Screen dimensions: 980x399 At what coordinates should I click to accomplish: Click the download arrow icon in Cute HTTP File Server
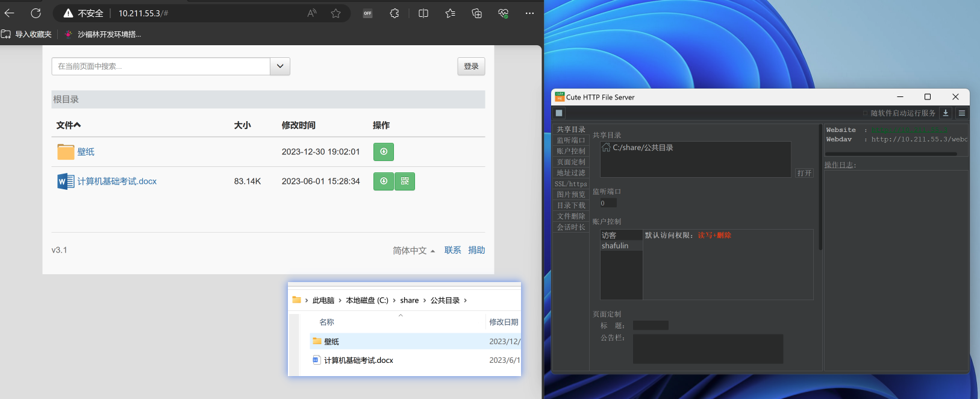click(x=946, y=113)
